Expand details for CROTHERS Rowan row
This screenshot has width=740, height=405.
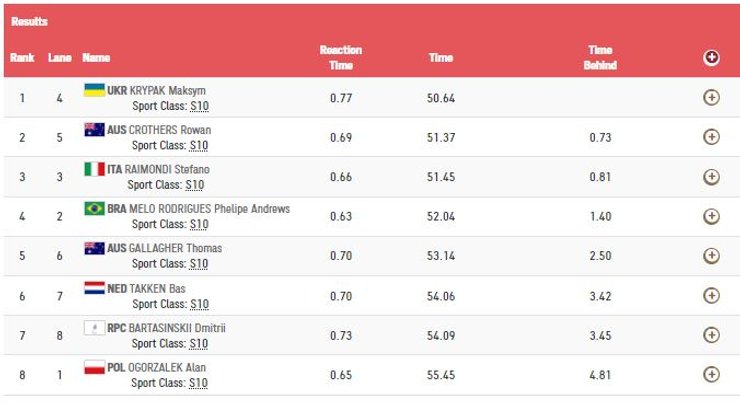pyautogui.click(x=711, y=137)
